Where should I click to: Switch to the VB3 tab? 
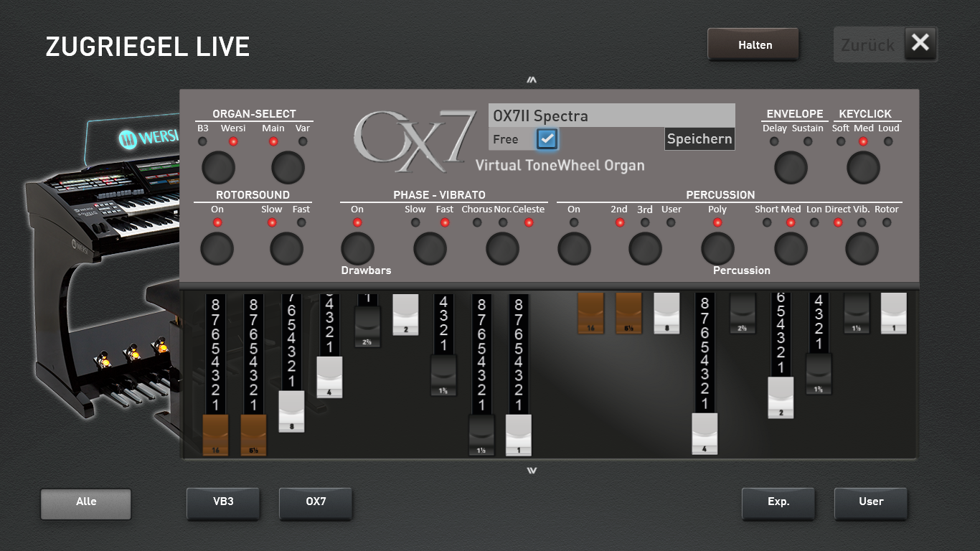[x=223, y=502]
